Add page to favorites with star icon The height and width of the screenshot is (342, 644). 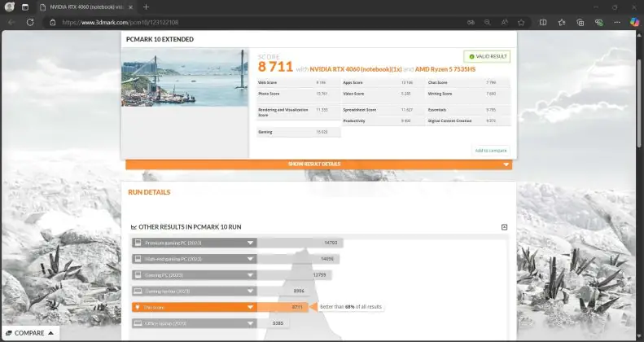click(521, 23)
